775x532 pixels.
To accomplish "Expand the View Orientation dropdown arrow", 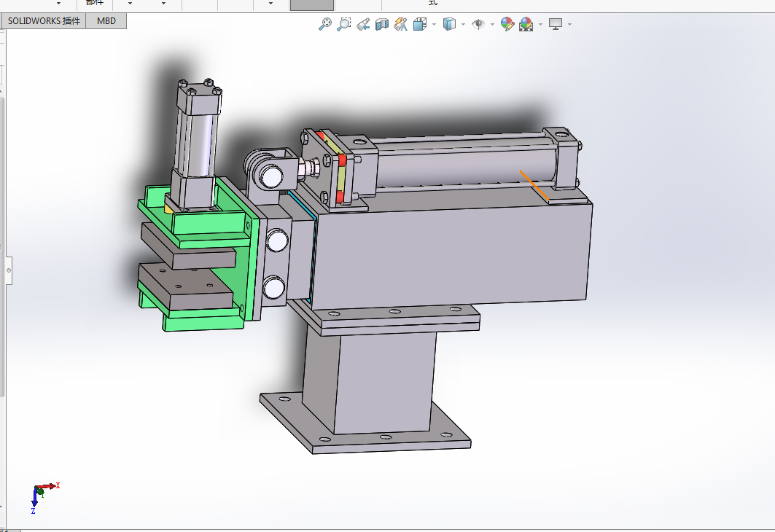I will point(434,24).
